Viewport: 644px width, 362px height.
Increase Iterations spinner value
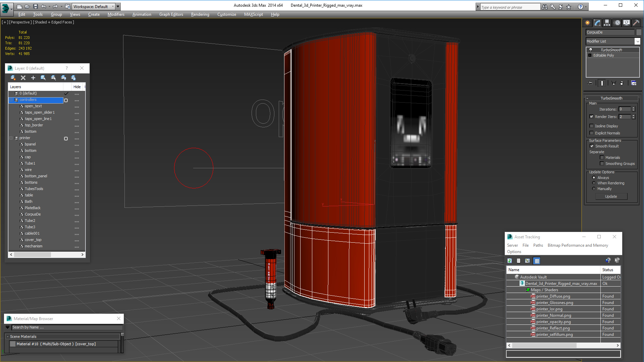(x=633, y=108)
